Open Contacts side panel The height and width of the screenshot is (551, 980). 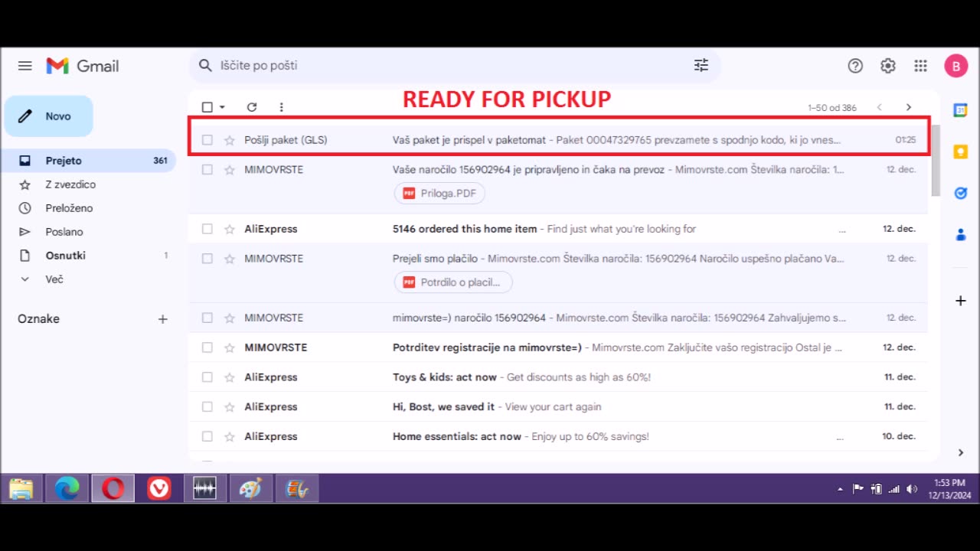[960, 235]
